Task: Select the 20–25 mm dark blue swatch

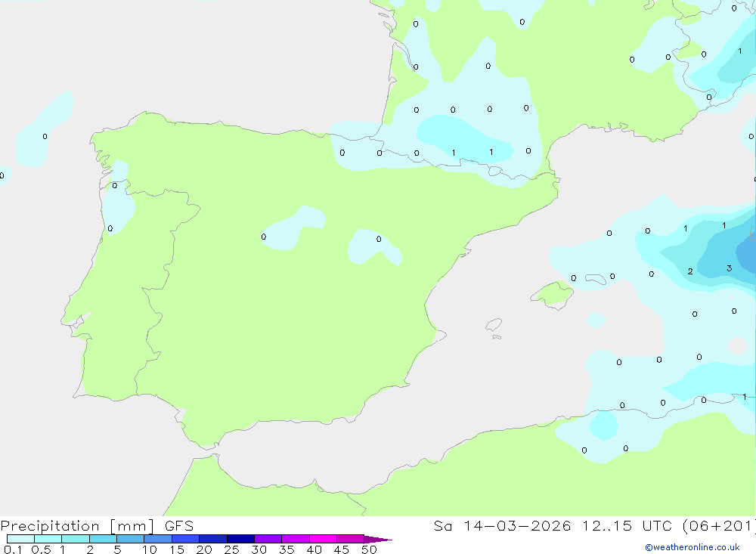Action: (x=212, y=539)
